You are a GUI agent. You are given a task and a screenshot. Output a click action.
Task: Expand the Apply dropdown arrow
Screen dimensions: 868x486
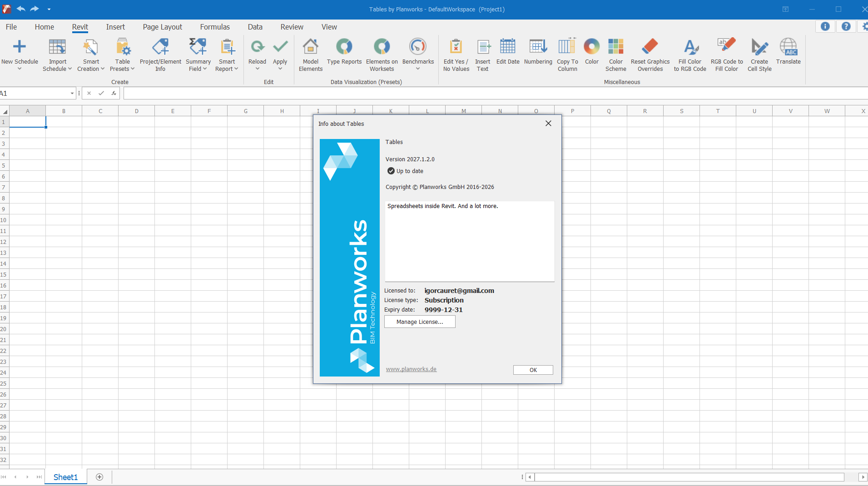[280, 69]
